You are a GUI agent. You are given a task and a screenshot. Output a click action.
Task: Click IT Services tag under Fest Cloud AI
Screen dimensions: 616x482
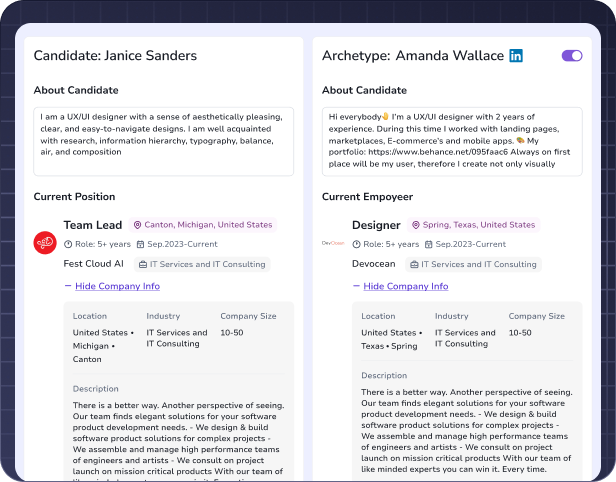(202, 264)
